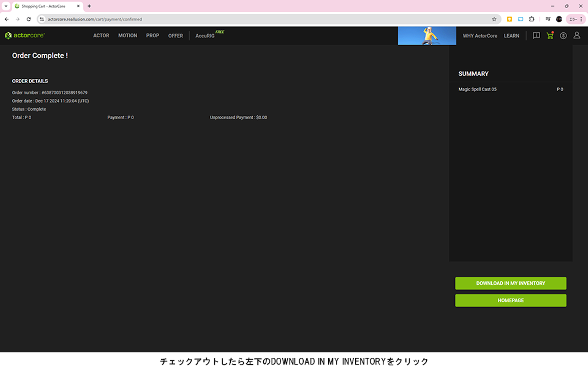The height and width of the screenshot is (372, 588).
Task: Click the Total : P 0 text
Action: pos(22,117)
